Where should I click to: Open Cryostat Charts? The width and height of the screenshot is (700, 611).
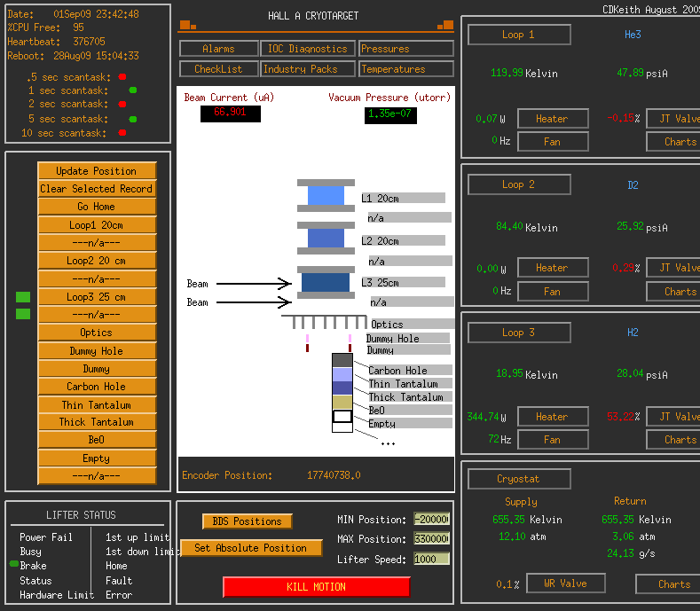668,584
